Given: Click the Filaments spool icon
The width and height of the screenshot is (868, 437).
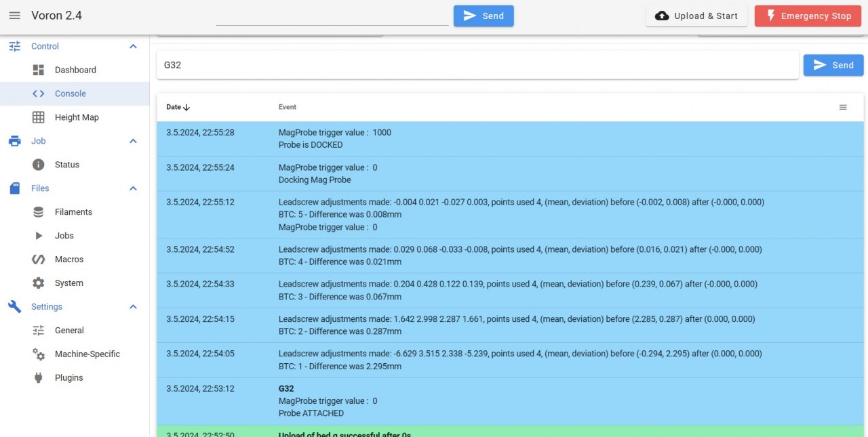Looking at the screenshot, I should click(x=39, y=212).
